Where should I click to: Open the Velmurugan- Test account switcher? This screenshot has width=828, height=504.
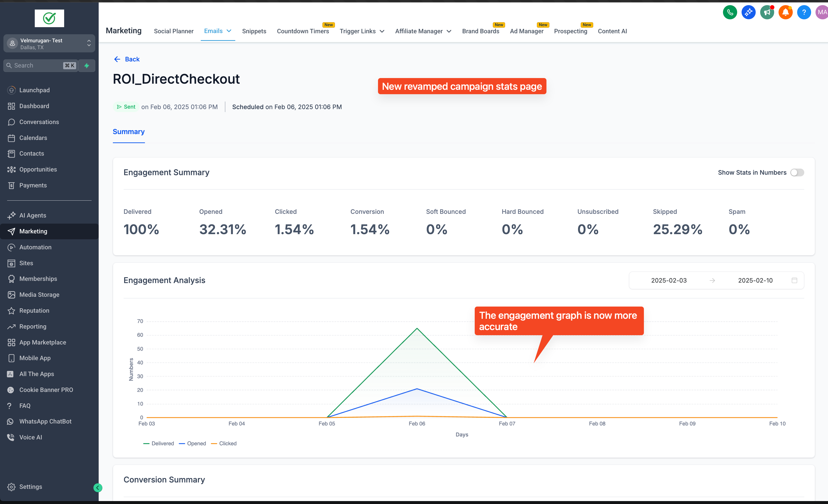coord(49,43)
